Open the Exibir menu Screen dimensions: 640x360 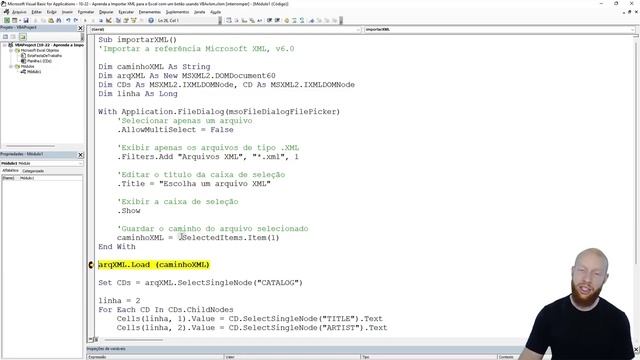(52, 12)
